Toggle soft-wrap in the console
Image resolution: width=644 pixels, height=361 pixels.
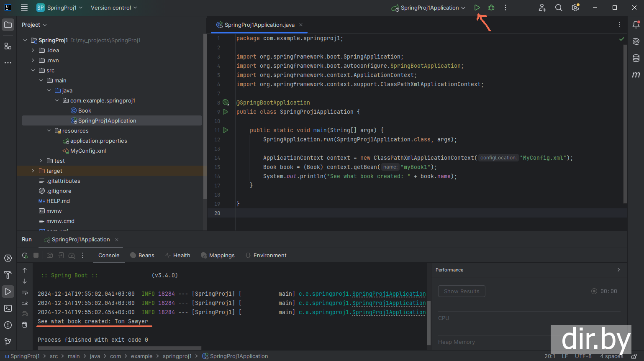[25, 292]
